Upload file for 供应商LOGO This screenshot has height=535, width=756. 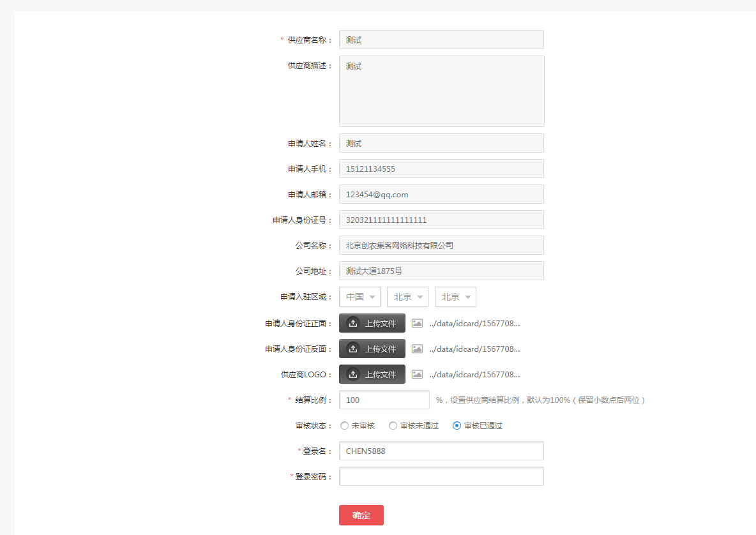(x=372, y=375)
